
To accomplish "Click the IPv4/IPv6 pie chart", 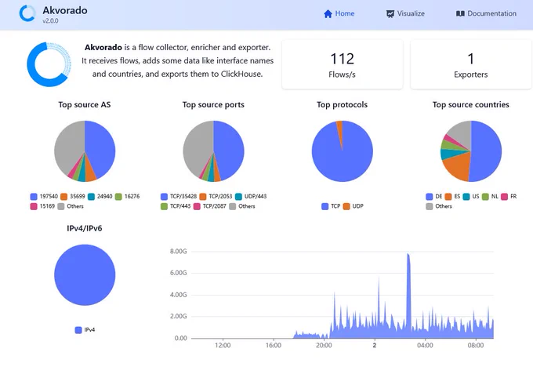I will click(x=85, y=274).
